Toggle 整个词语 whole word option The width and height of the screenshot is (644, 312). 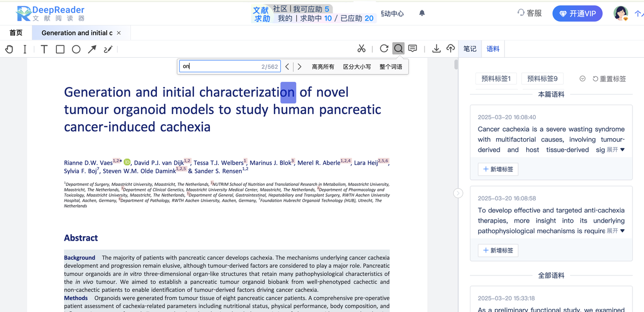391,67
